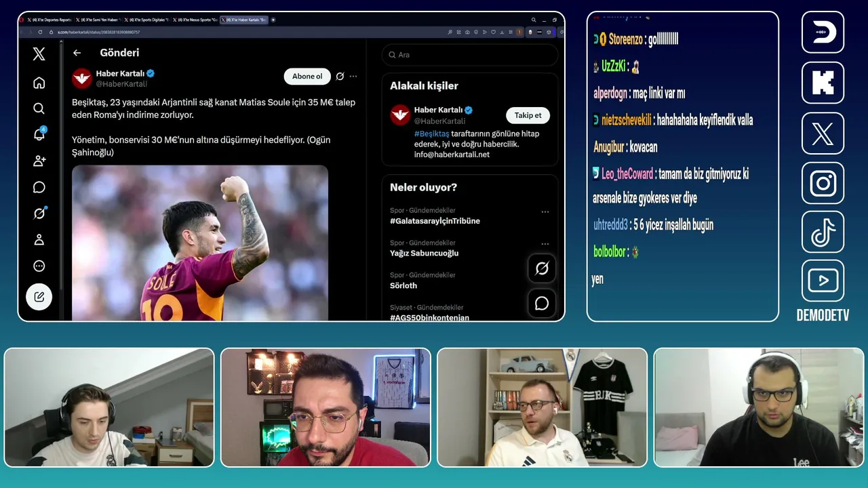Click the Haber Kartalı avatar in Alakalı kişiler
This screenshot has height=488, width=868.
400,115
